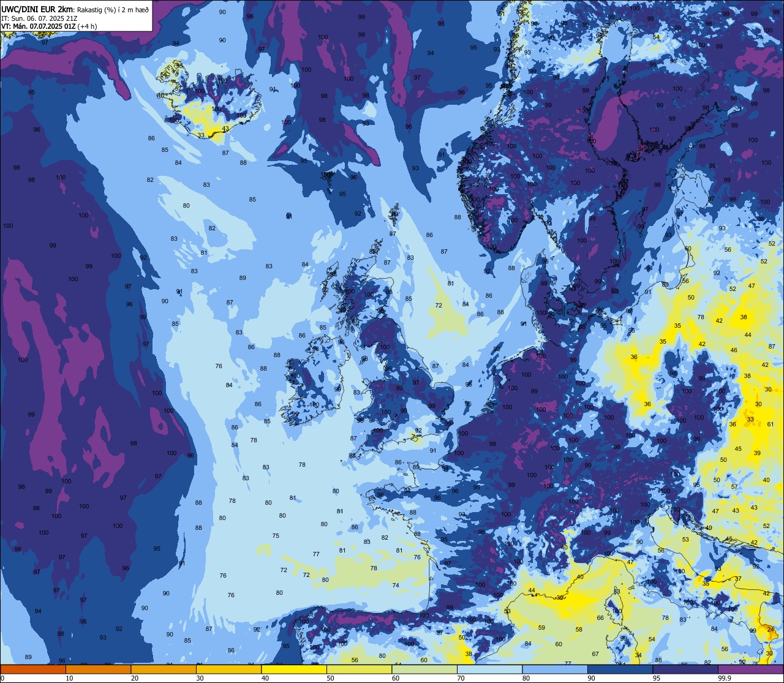This screenshot has height=683, width=784.
Task: Click the value 74 near the French coast
Action: point(396,585)
